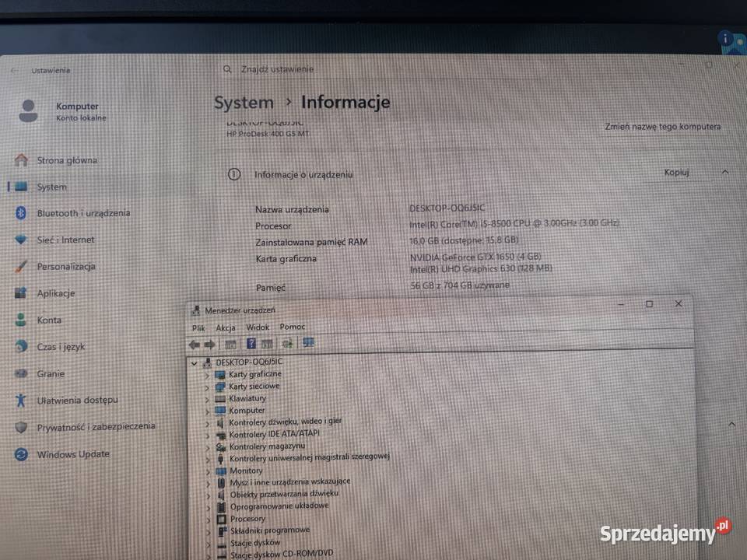The width and height of the screenshot is (747, 560).
Task: Click the Karty sieciowe network adapter icon
Action: [219, 387]
